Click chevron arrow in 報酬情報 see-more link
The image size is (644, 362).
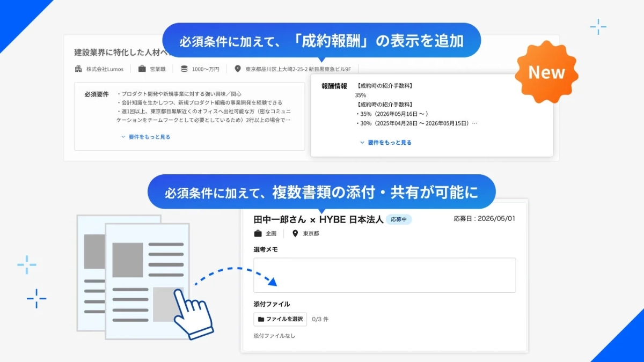click(x=362, y=143)
